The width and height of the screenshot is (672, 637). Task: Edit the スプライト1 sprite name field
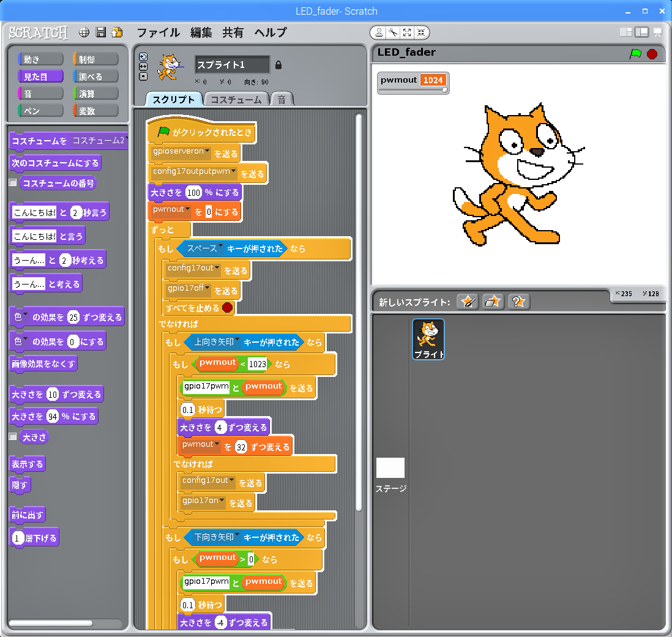point(233,65)
